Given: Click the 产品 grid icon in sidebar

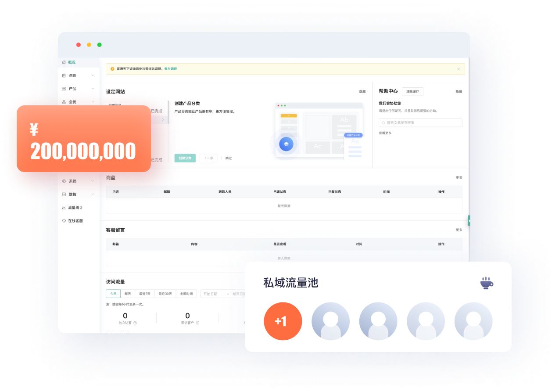Looking at the screenshot, I should pyautogui.click(x=64, y=89).
